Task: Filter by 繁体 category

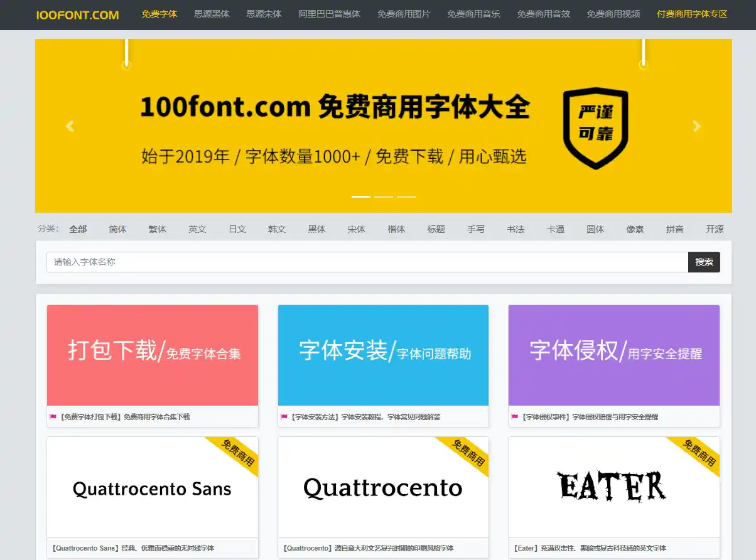Action: [158, 229]
